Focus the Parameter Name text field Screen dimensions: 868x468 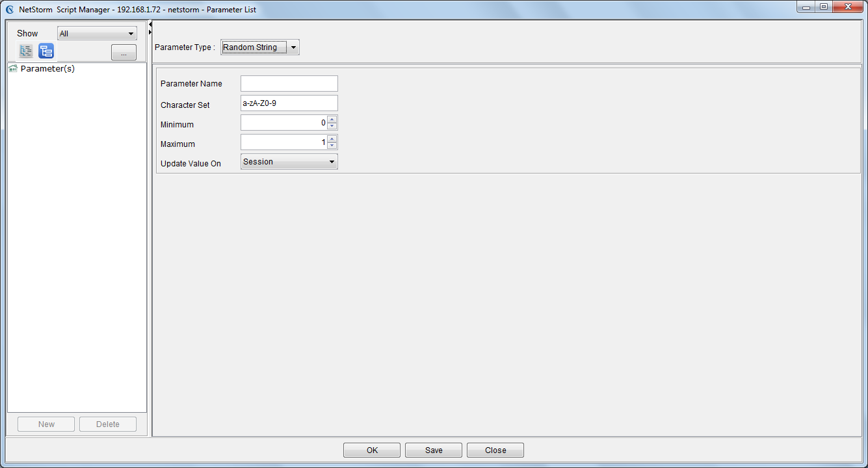[289, 83]
